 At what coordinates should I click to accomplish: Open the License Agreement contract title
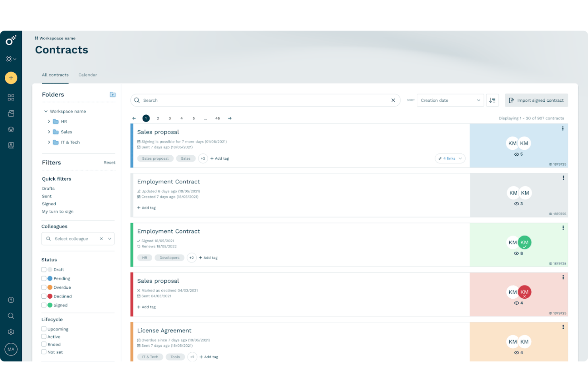164,330
